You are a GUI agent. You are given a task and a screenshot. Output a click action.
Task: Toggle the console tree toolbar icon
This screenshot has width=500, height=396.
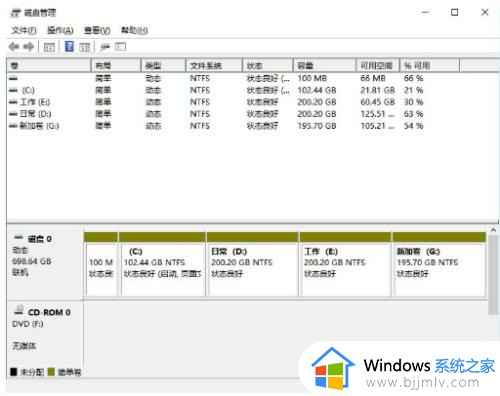pyautogui.click(x=49, y=47)
